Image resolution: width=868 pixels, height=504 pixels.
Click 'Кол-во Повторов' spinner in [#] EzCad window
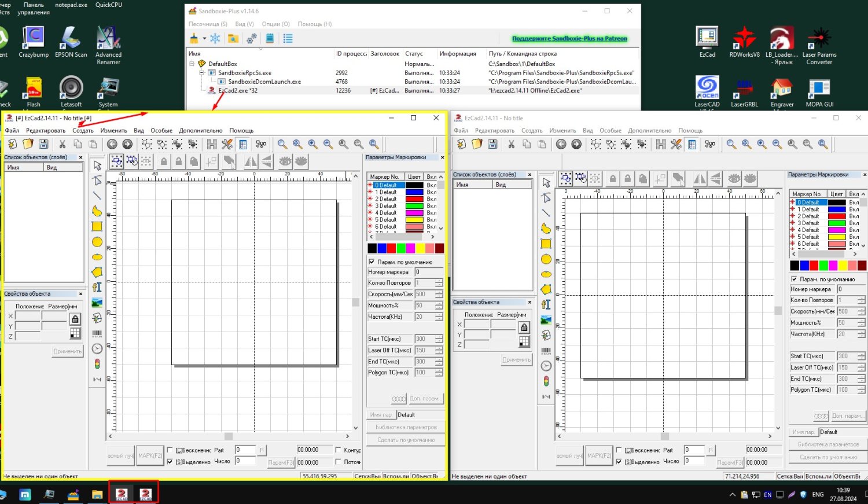click(x=439, y=283)
